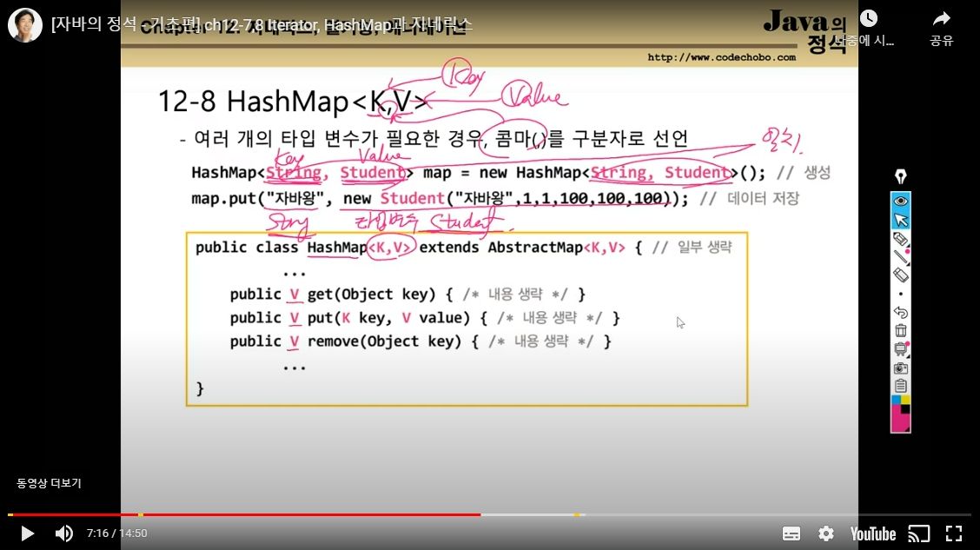Select the straight line tool in the drawing toolbar
The width and height of the screenshot is (980, 550).
901,256
